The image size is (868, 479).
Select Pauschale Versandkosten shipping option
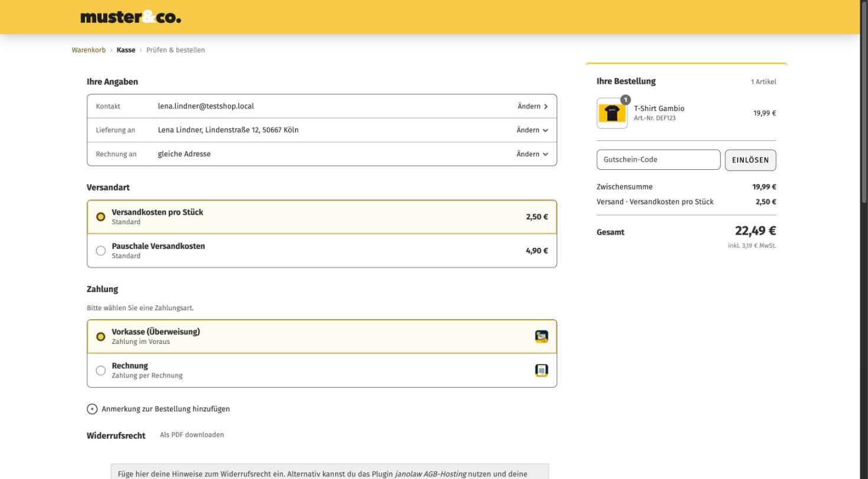pos(322,251)
